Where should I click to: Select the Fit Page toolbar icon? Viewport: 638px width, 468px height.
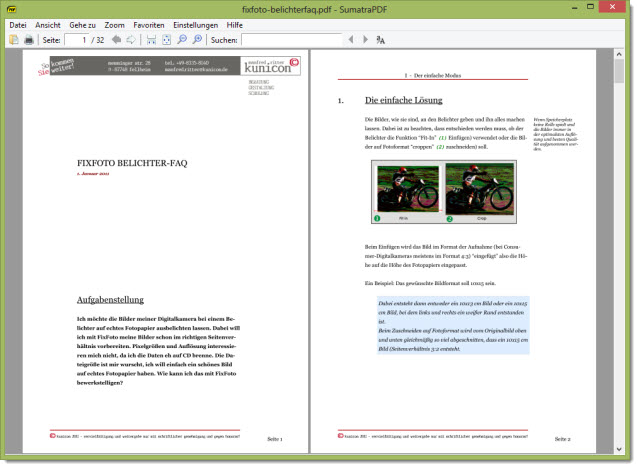click(x=166, y=39)
